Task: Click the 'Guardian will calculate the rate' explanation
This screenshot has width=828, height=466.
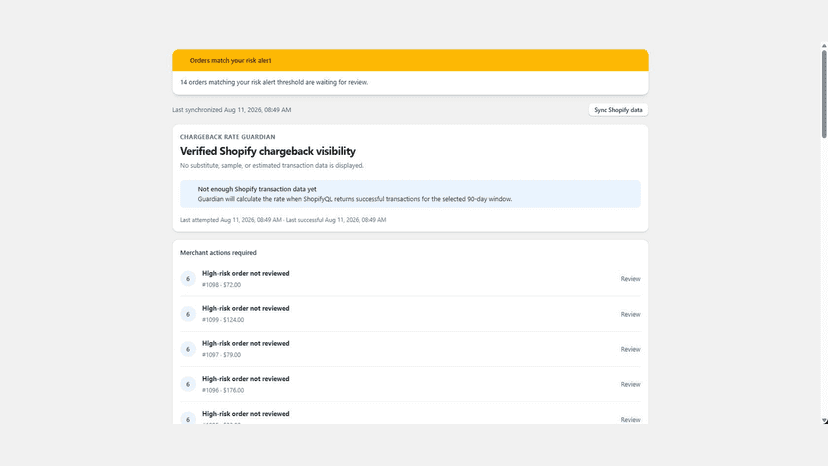Action: [x=355, y=199]
